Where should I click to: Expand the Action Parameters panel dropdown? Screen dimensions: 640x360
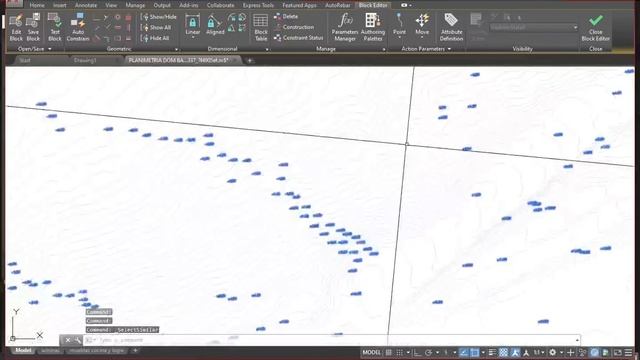click(x=449, y=49)
